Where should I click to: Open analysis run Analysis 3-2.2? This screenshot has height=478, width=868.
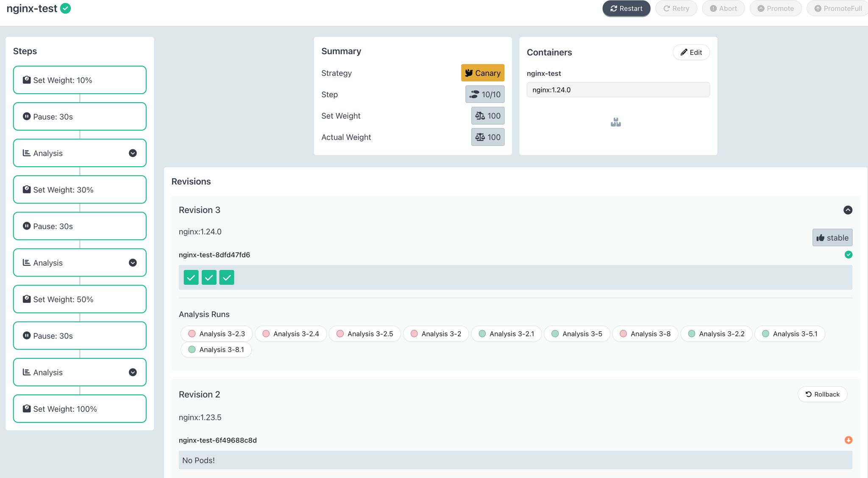[x=716, y=334]
